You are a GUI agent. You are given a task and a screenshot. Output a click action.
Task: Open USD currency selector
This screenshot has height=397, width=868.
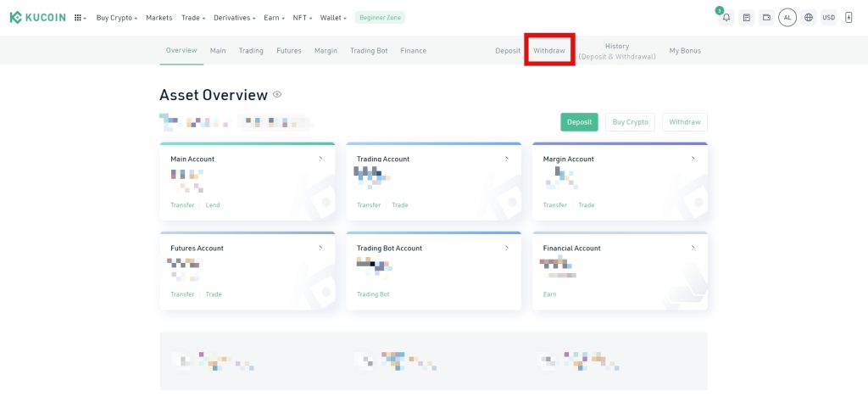(x=829, y=18)
